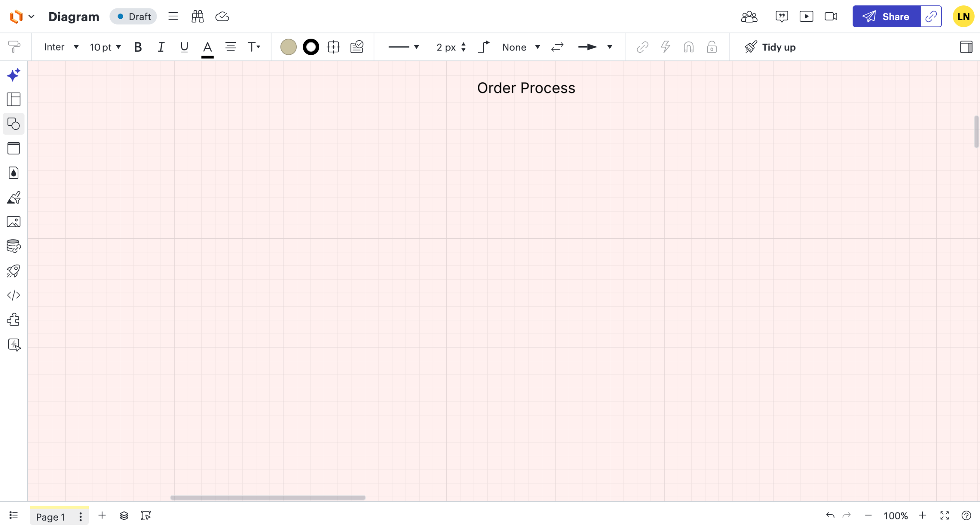
Task: Open the tan fill color swatch
Action: point(288,47)
